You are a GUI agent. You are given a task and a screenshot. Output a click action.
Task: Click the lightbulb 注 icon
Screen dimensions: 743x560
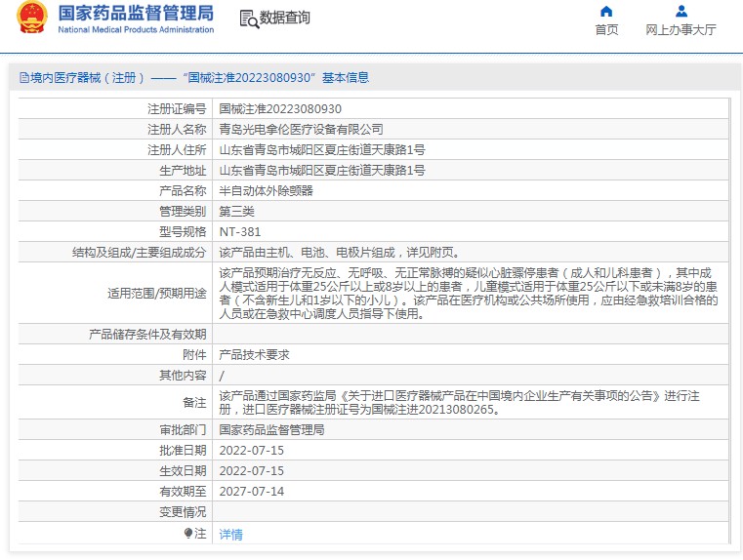tap(188, 534)
